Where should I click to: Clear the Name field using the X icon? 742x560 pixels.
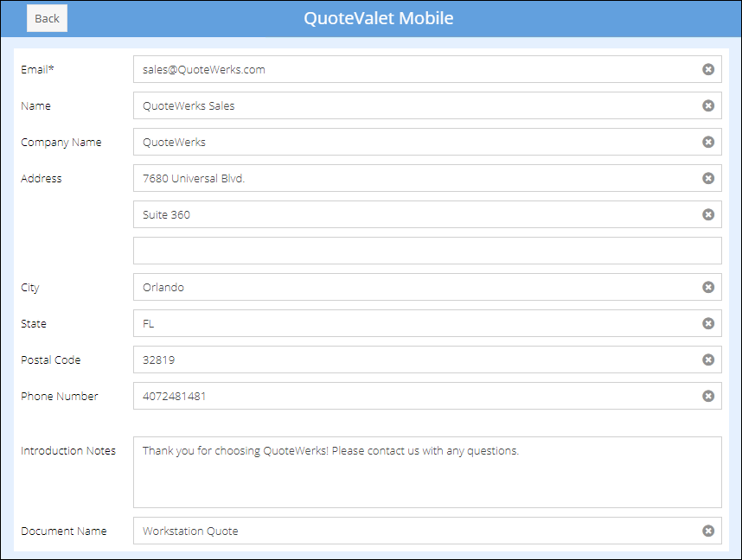[x=708, y=105]
